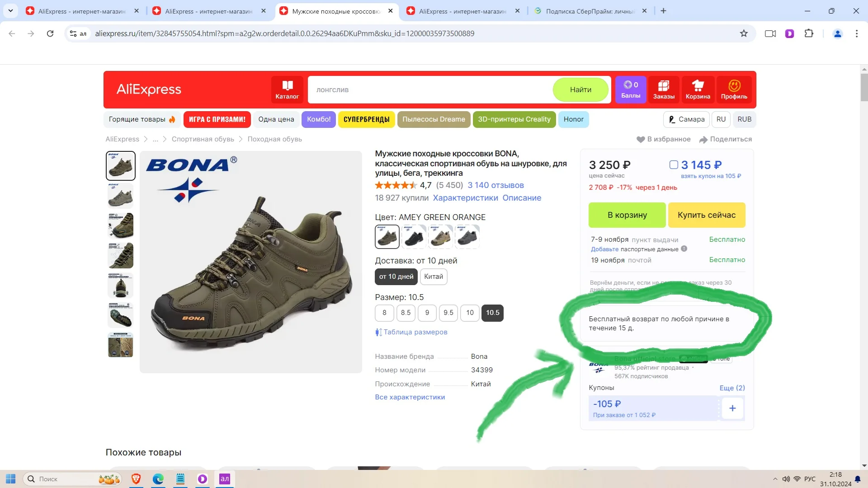Open Microsoft Edge from the taskbar

coord(158,479)
